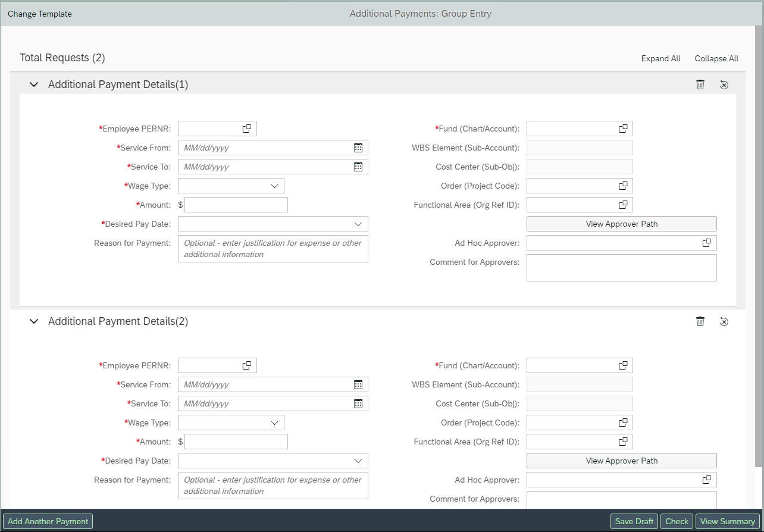Open value help for first Functional Area field

tap(623, 205)
